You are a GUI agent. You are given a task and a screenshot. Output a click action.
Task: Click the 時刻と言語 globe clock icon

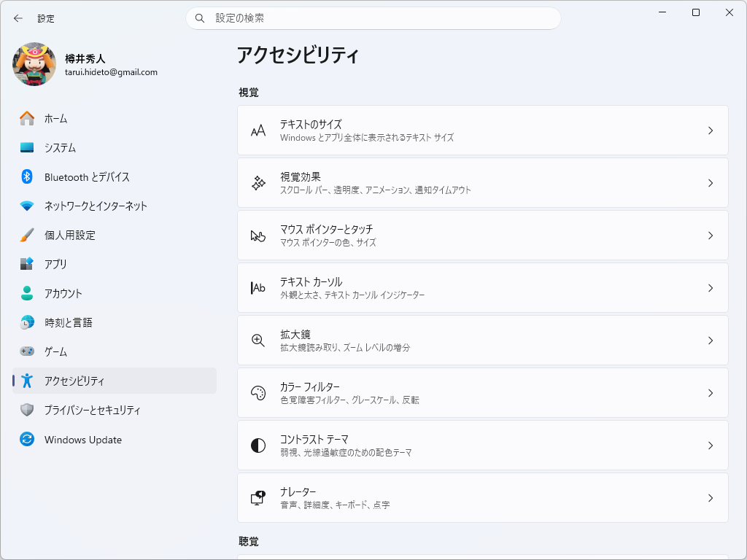[x=27, y=322]
